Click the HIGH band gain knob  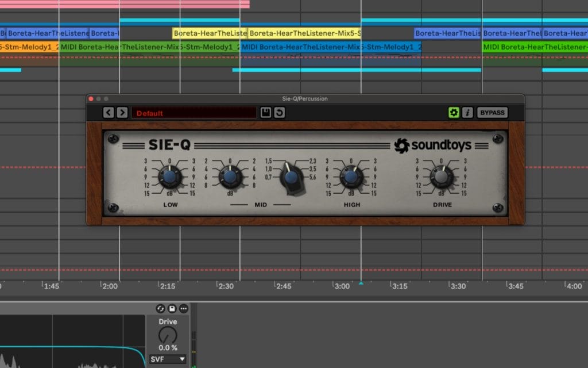point(351,177)
